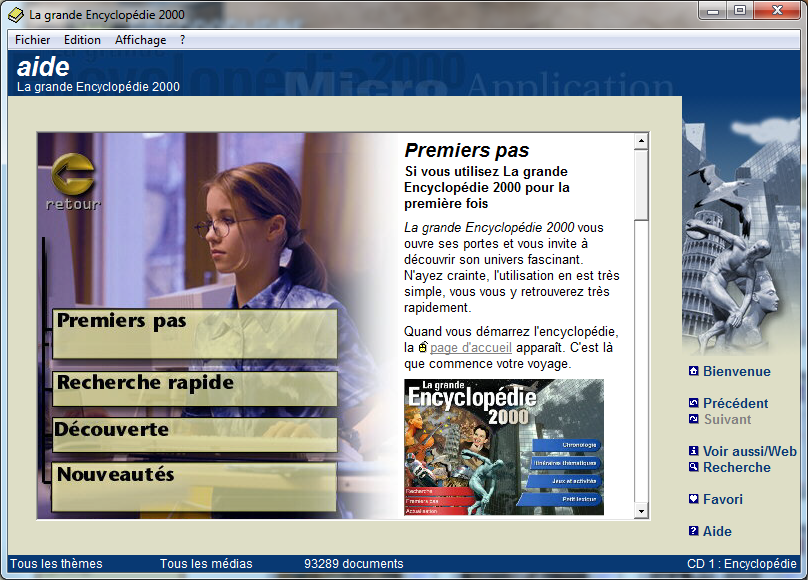Click the Bienvenue home icon
The image size is (808, 580).
coord(694,371)
